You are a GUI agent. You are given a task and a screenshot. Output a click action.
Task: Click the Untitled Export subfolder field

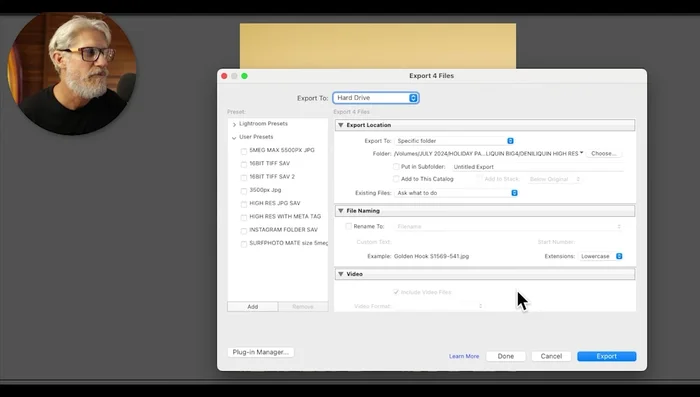tap(538, 167)
